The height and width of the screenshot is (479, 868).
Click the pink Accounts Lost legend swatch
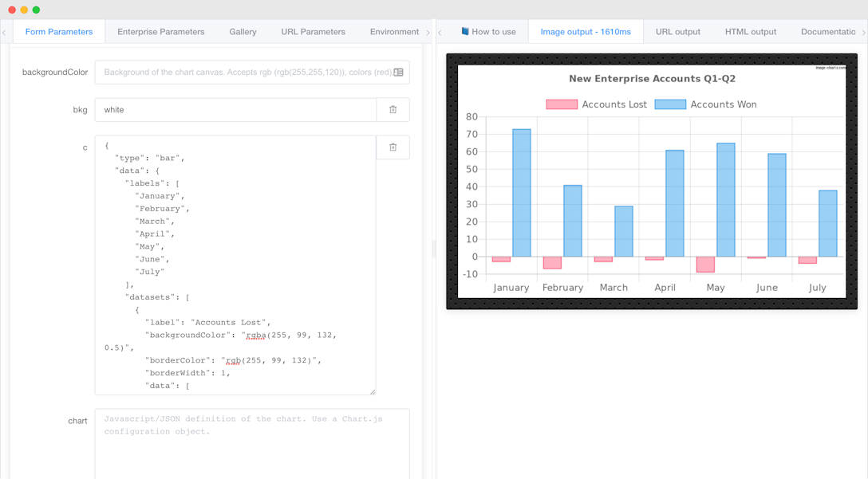(561, 104)
